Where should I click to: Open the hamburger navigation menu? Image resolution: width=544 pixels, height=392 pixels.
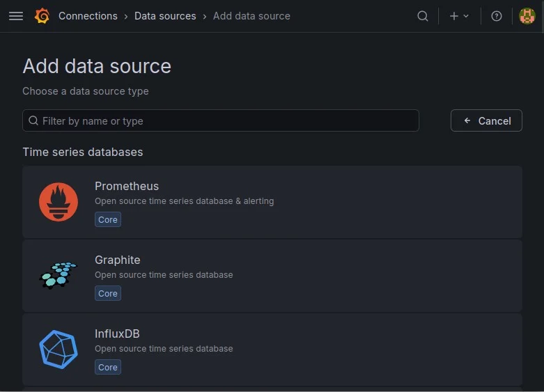16,16
